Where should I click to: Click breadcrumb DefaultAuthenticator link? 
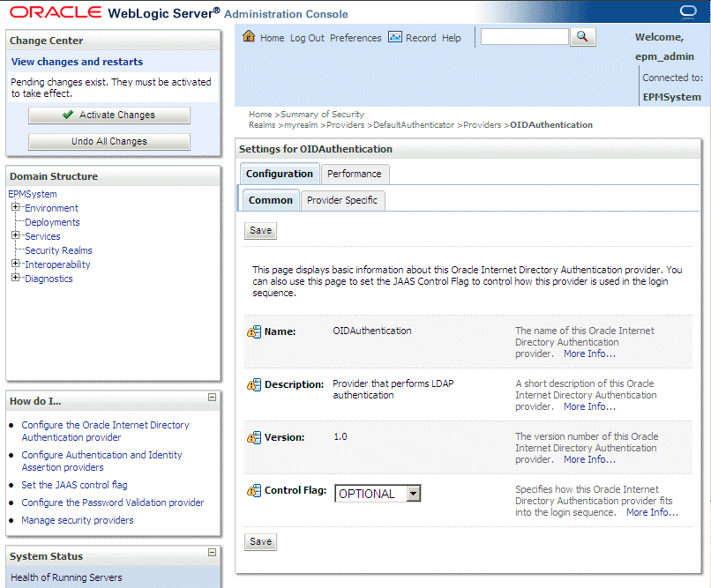(x=414, y=124)
